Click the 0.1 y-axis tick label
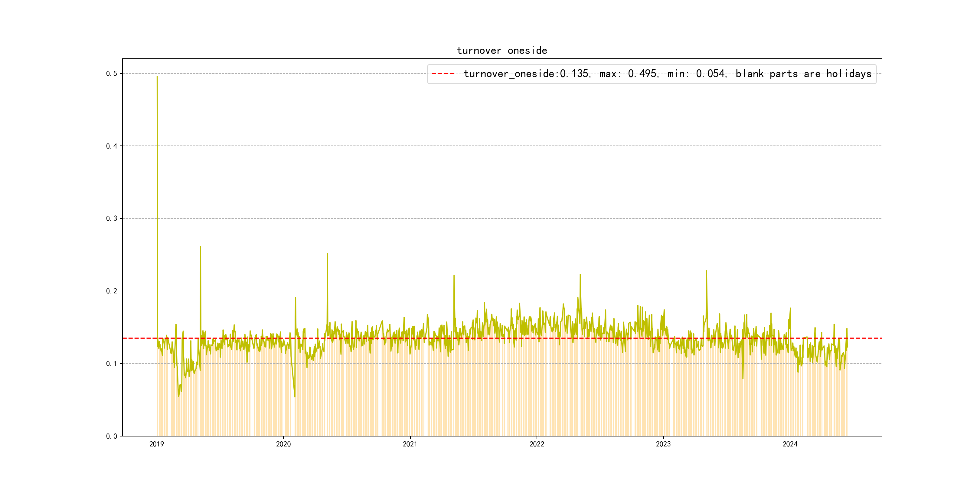 (112, 364)
